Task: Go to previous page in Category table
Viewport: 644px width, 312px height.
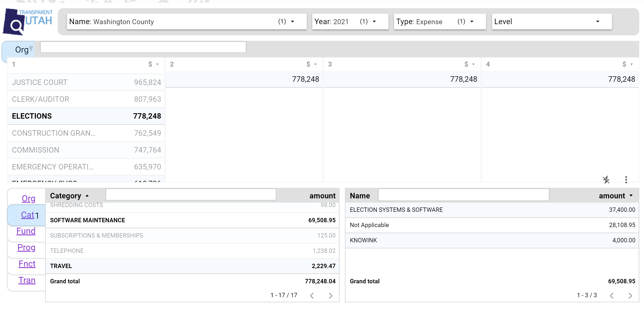Action: [x=312, y=296]
